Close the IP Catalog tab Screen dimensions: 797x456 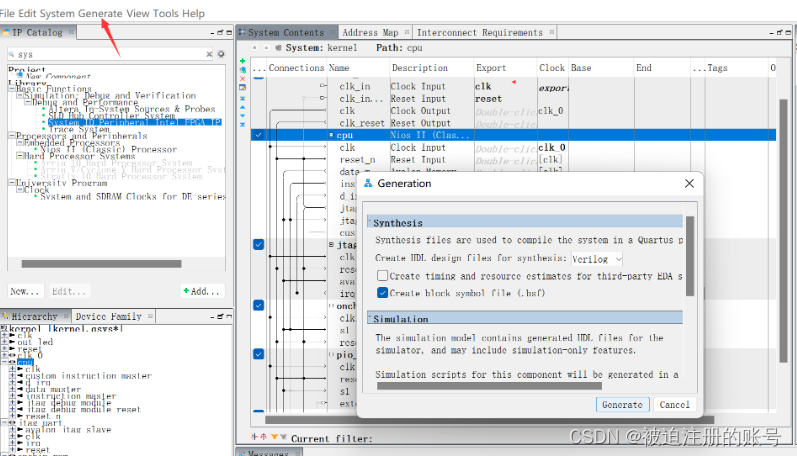click(x=72, y=32)
